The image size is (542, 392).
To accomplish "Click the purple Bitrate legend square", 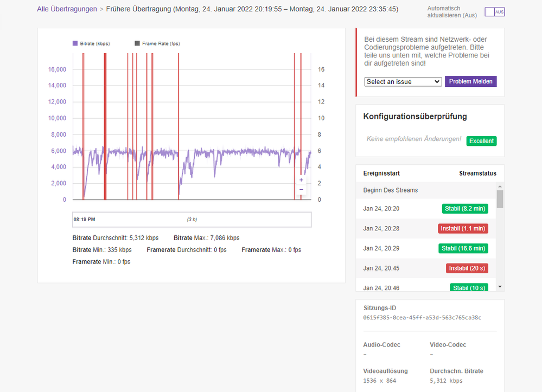I will (x=75, y=43).
